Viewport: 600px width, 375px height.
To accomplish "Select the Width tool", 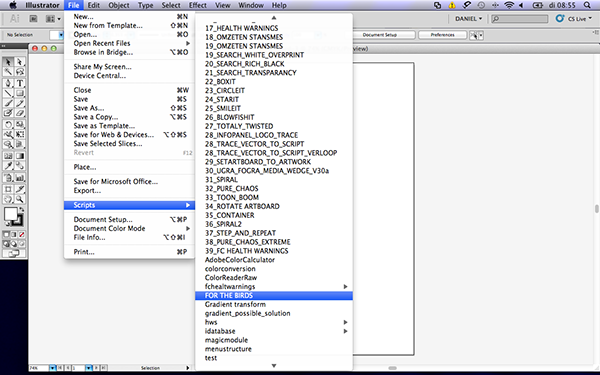I will (x=8, y=134).
